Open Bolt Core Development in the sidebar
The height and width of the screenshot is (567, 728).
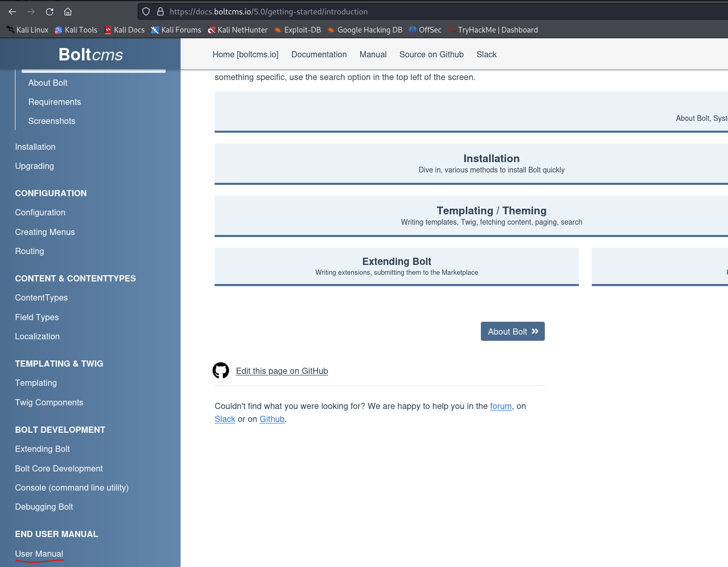point(59,468)
